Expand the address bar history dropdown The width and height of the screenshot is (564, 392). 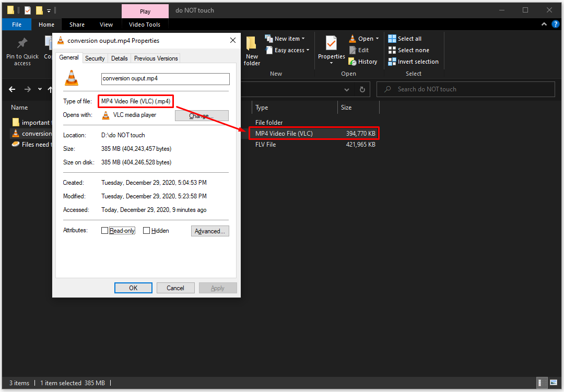(347, 89)
